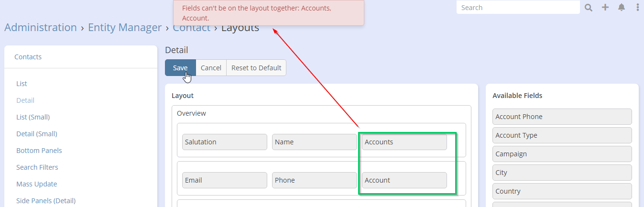The image size is (644, 207).
Task: Cancel the layout changes
Action: tap(211, 68)
